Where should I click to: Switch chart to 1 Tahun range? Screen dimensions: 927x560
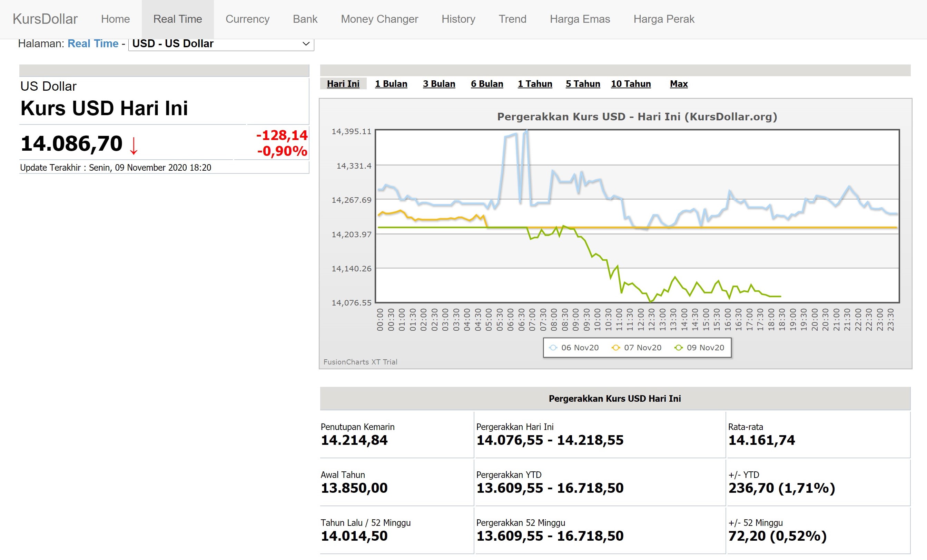tap(535, 84)
